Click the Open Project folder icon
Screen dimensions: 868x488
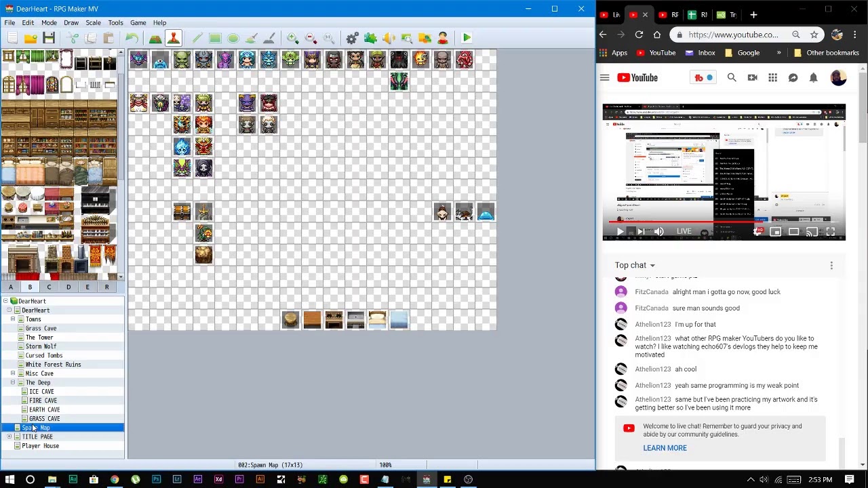pos(31,38)
